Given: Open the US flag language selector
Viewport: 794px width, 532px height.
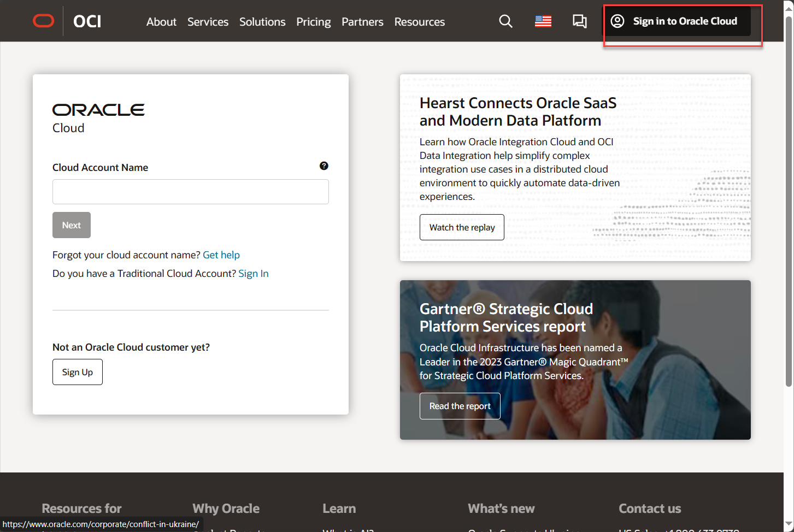Looking at the screenshot, I should point(543,21).
